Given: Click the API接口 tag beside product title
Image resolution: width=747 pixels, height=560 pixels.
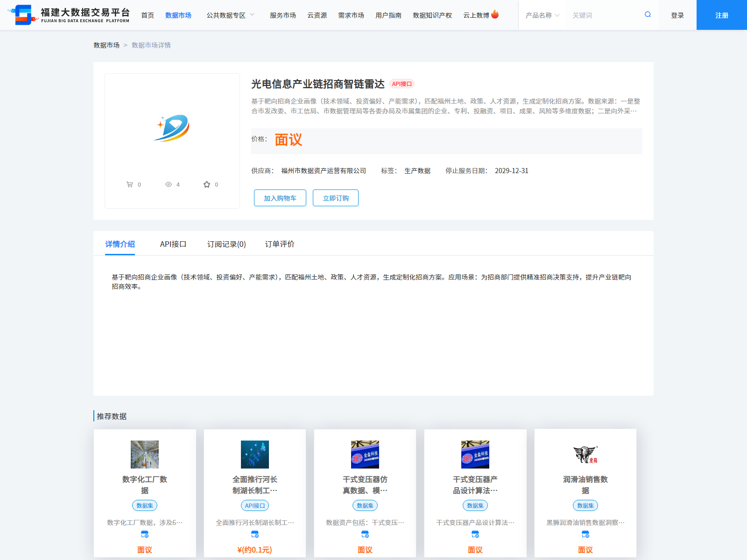Looking at the screenshot, I should (402, 84).
